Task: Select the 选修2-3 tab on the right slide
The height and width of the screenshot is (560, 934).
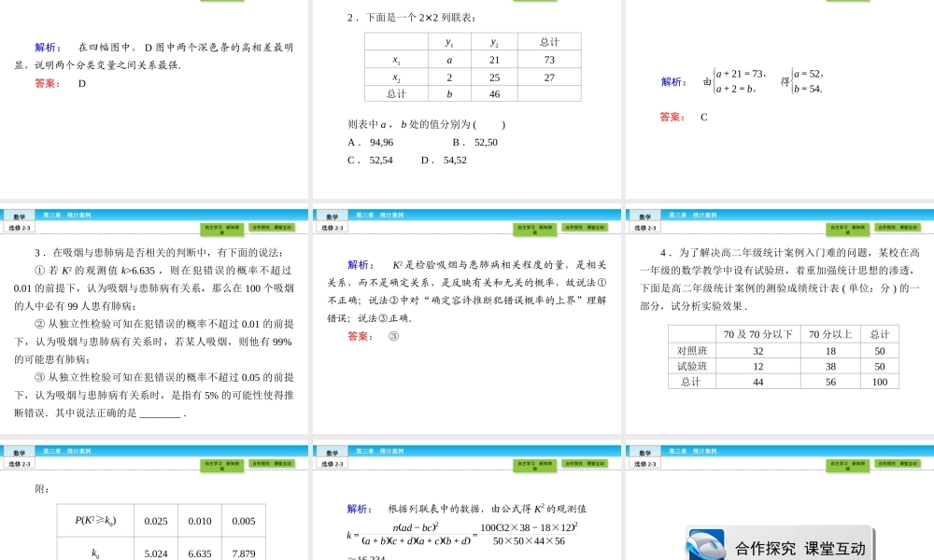Action: coord(646,227)
